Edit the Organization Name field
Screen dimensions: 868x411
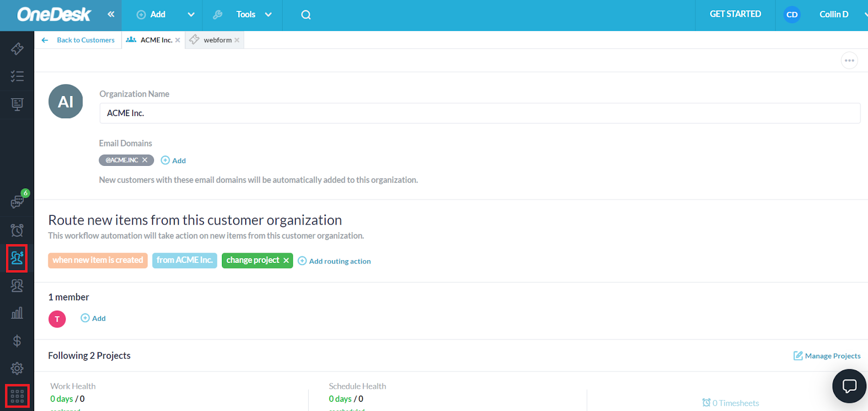480,113
